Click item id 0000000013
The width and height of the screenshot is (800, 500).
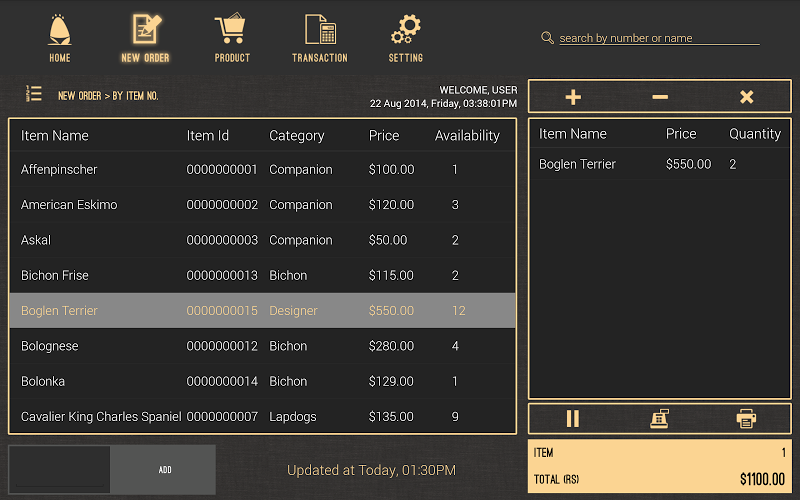(222, 275)
